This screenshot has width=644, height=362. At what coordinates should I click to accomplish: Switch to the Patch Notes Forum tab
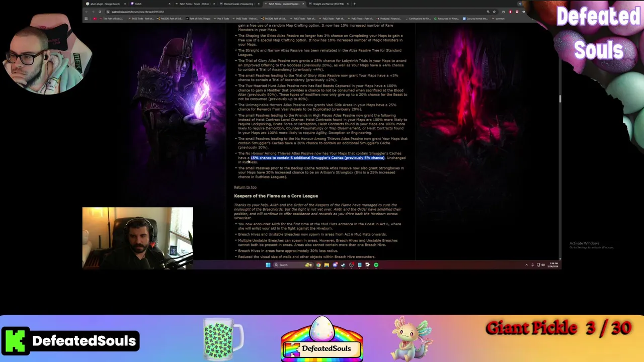pyautogui.click(x=195, y=4)
